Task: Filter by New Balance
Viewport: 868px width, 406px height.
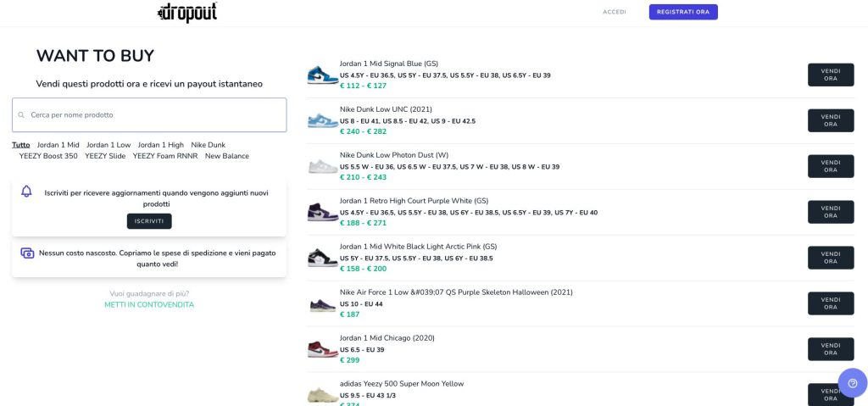Action: tap(227, 156)
